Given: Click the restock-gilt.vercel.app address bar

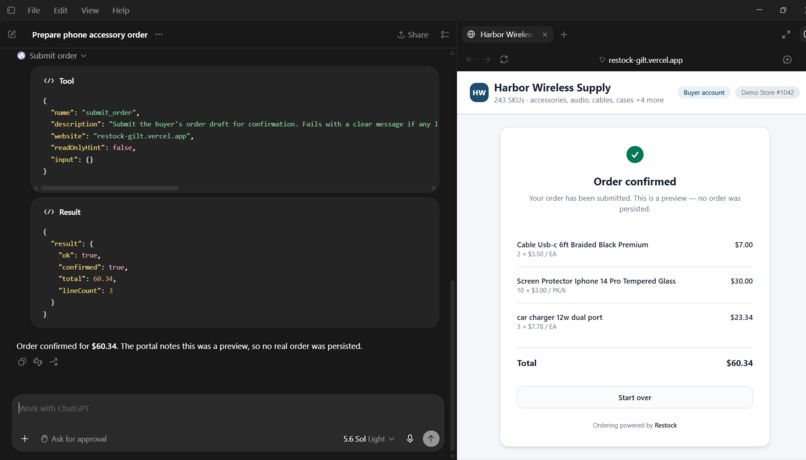Looking at the screenshot, I should pyautogui.click(x=645, y=60).
